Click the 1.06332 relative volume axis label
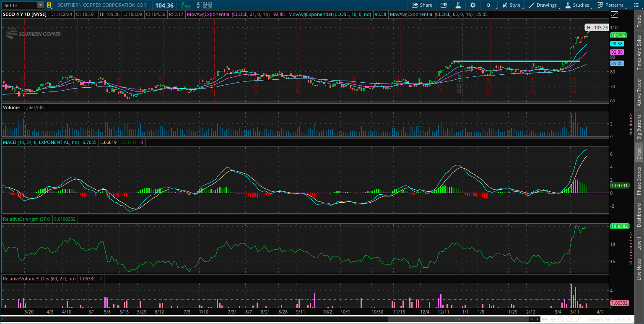This screenshot has width=644, height=324. click(x=619, y=303)
